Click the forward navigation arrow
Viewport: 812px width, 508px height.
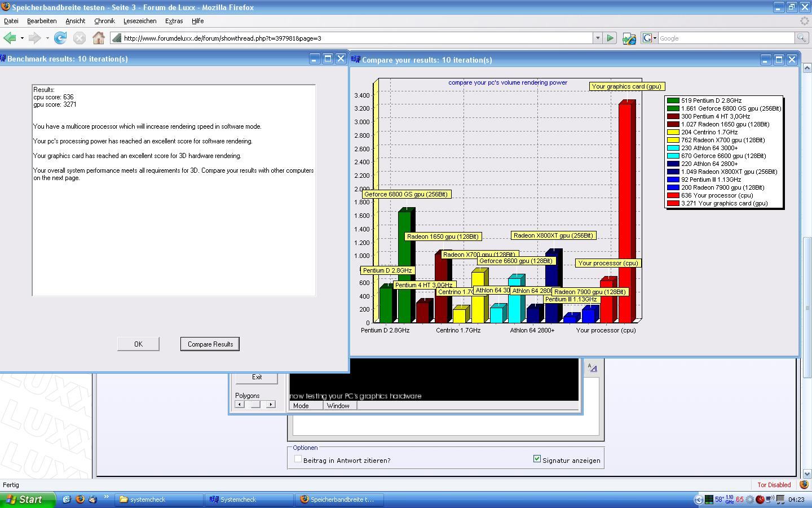34,38
